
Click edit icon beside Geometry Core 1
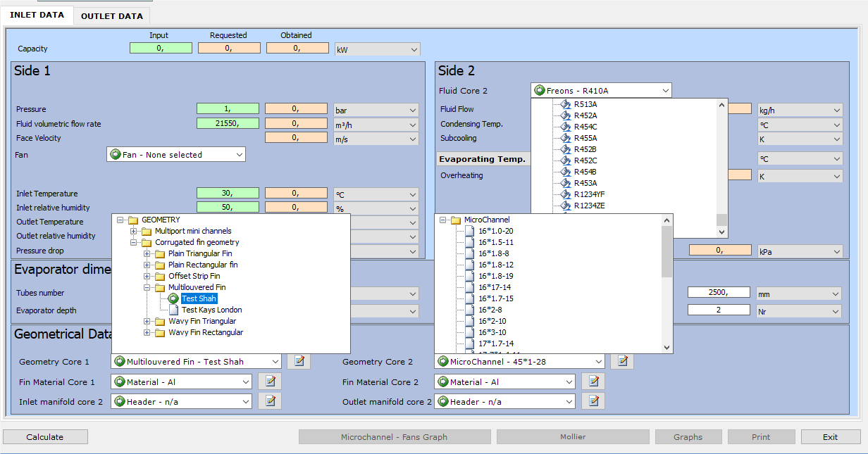299,361
